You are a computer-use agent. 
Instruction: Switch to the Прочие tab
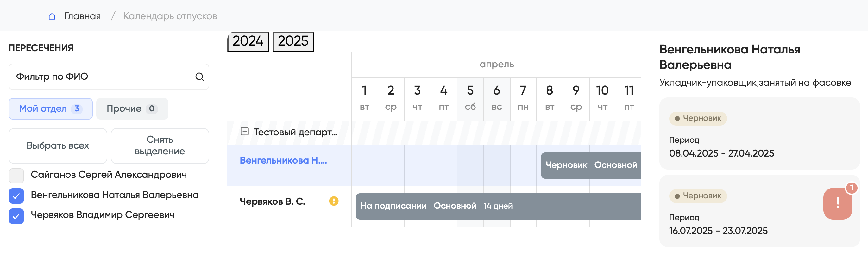click(x=132, y=108)
